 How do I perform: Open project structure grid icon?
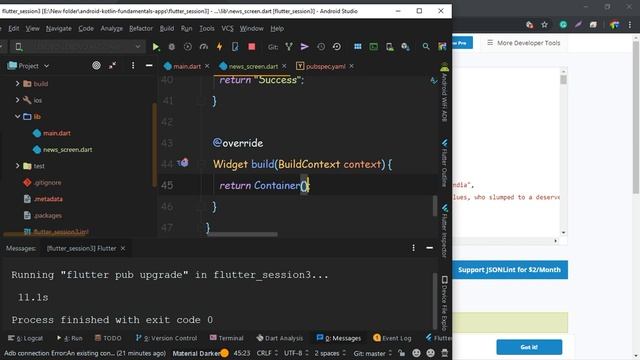[x=358, y=47]
